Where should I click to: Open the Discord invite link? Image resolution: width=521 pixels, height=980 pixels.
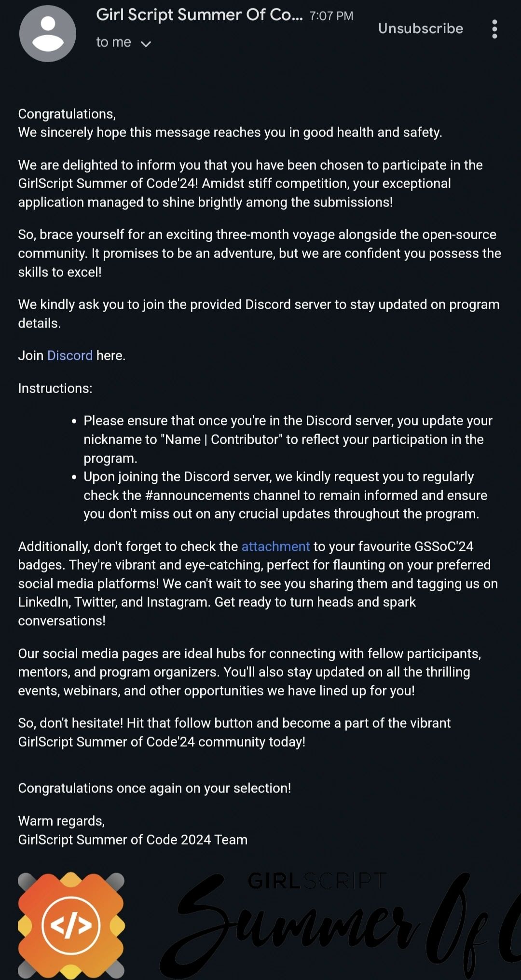point(70,356)
